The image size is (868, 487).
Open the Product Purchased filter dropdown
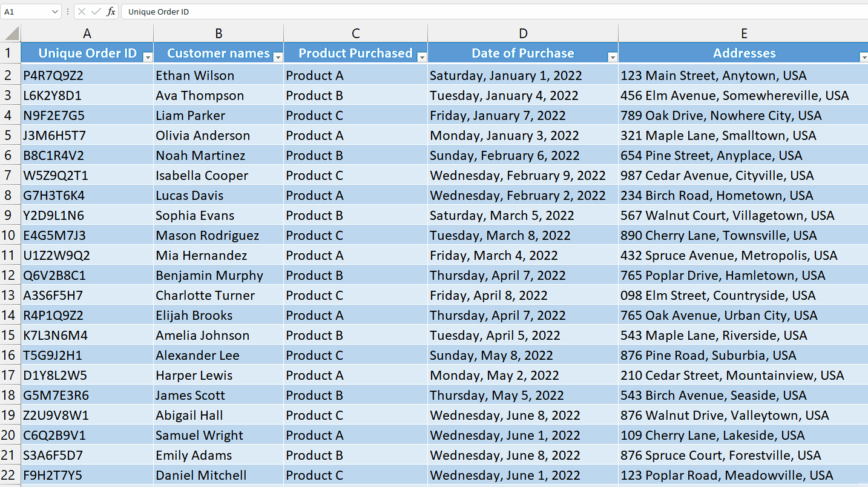click(422, 56)
